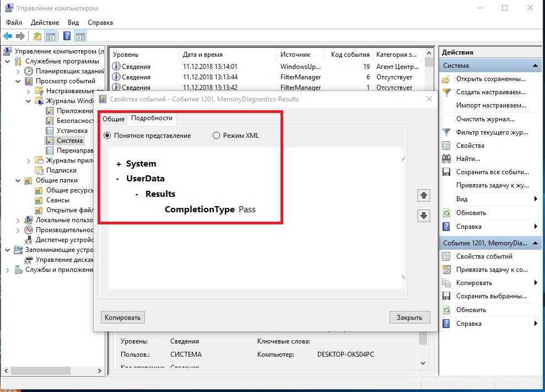Click the up-one-level folder toolbar icon

click(x=37, y=36)
